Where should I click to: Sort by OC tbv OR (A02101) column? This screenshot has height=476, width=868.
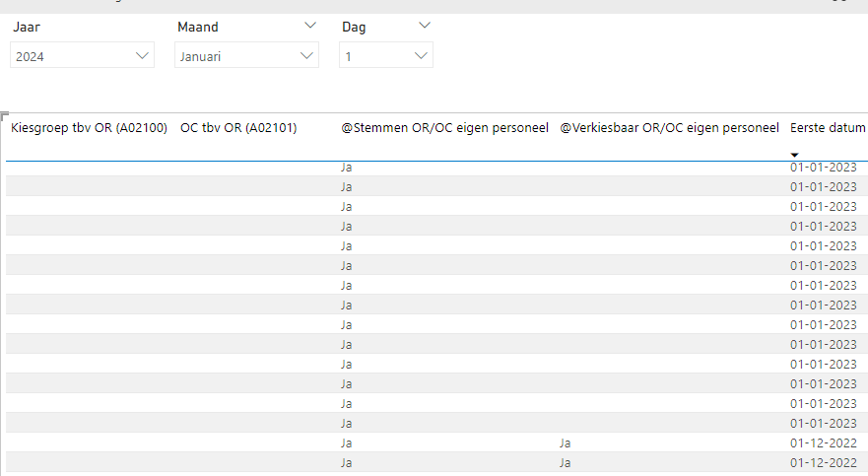click(x=238, y=128)
